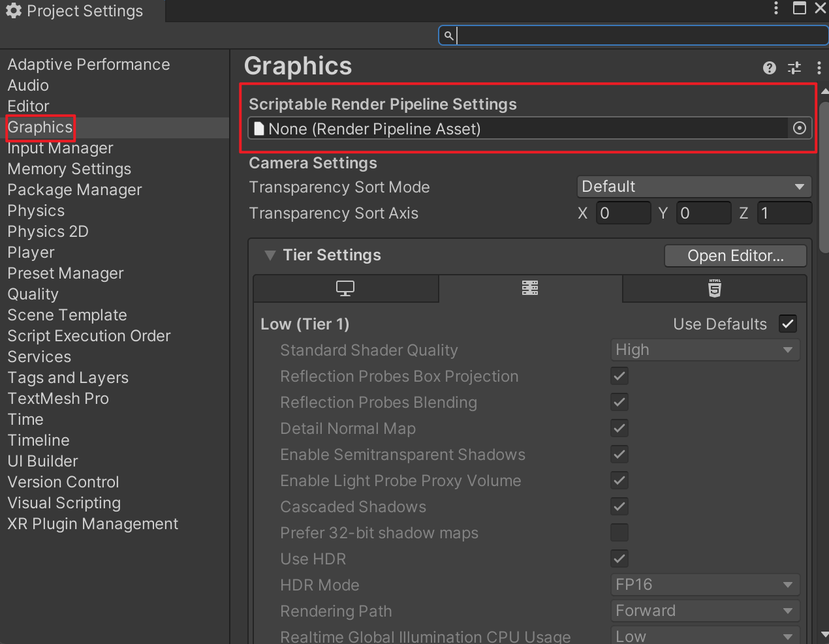Open UI Builder settings
Screen dimensions: 829x644
[42, 461]
